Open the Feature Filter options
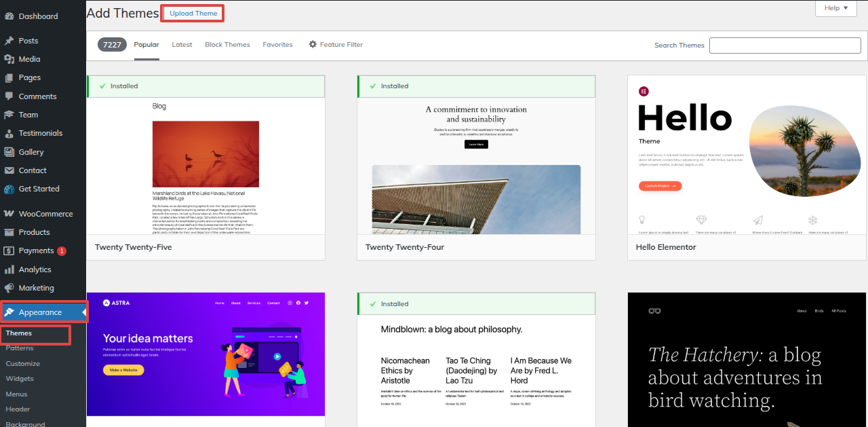Image resolution: width=868 pixels, height=427 pixels. 336,45
